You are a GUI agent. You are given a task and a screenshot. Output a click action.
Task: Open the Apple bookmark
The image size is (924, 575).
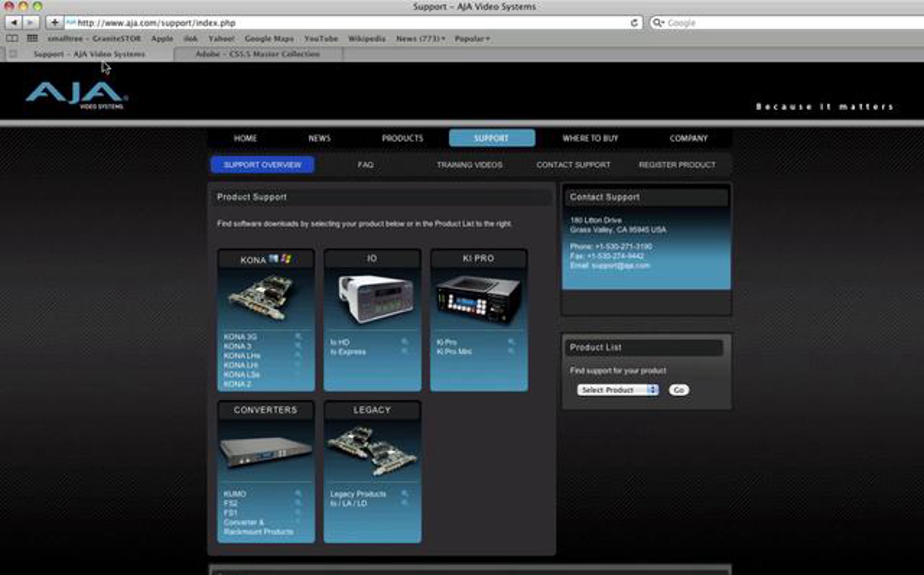click(162, 39)
